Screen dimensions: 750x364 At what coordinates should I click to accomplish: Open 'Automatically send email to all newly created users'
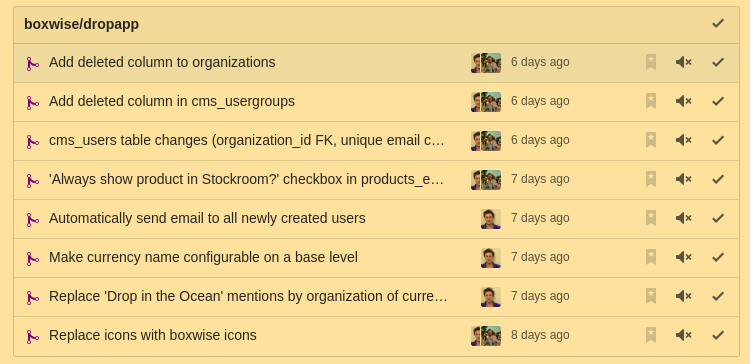coord(207,218)
